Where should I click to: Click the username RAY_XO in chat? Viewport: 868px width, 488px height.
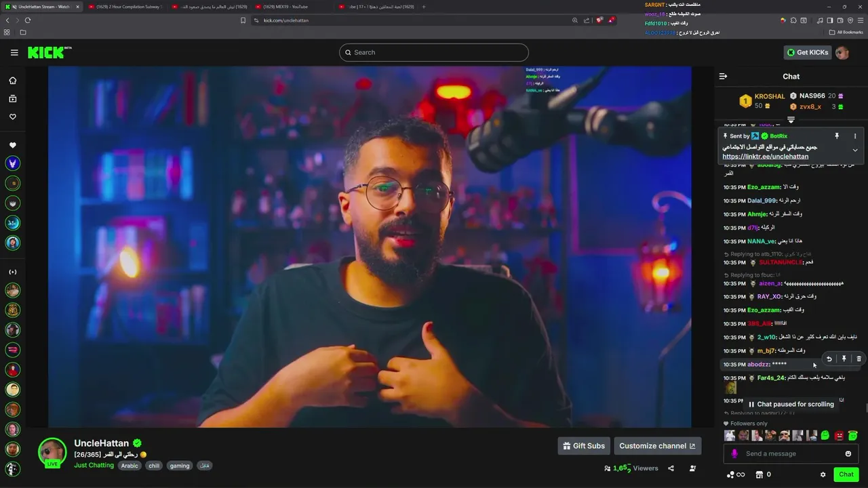point(769,296)
